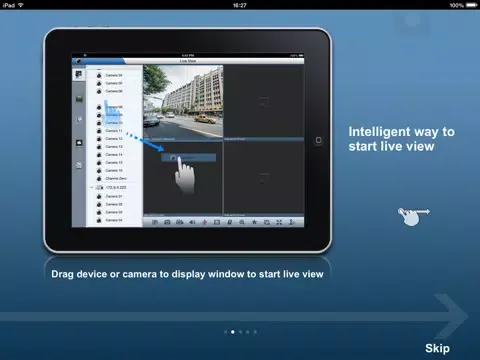
Task: Tap the battery indicator in status bar
Action: tap(472, 5)
